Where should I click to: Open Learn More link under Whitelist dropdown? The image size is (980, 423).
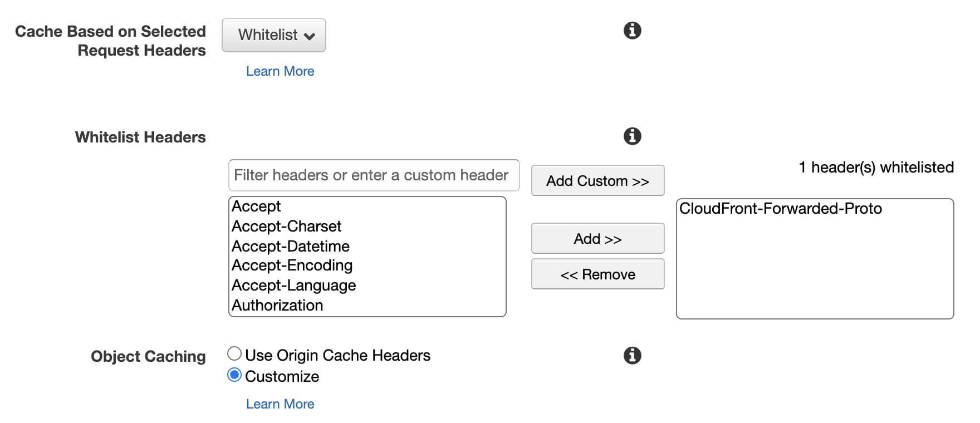[x=280, y=71]
